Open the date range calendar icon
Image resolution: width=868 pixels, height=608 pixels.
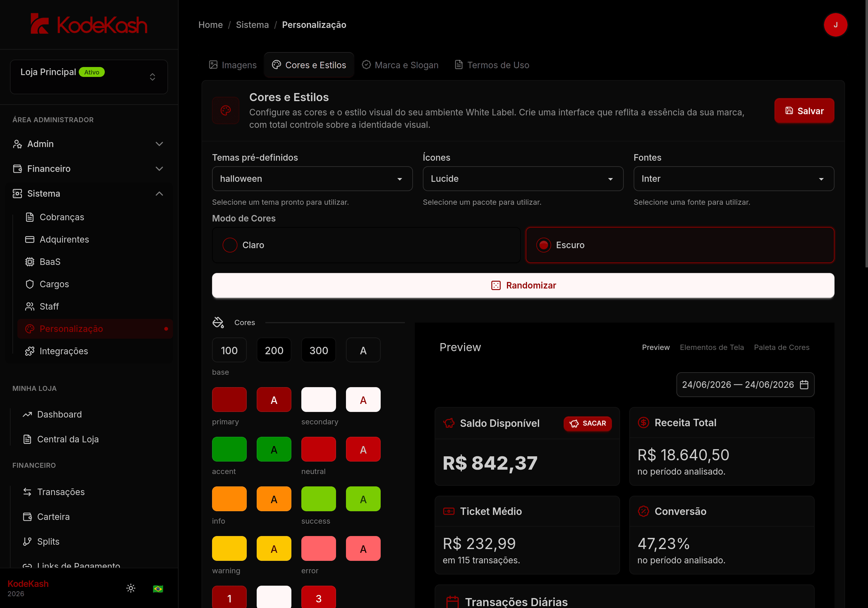[x=804, y=385]
